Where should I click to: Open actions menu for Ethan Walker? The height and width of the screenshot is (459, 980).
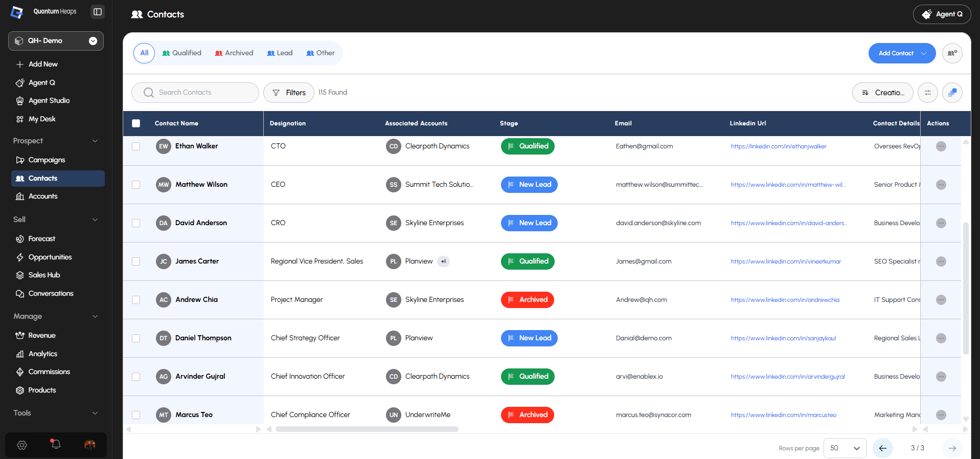(x=941, y=146)
